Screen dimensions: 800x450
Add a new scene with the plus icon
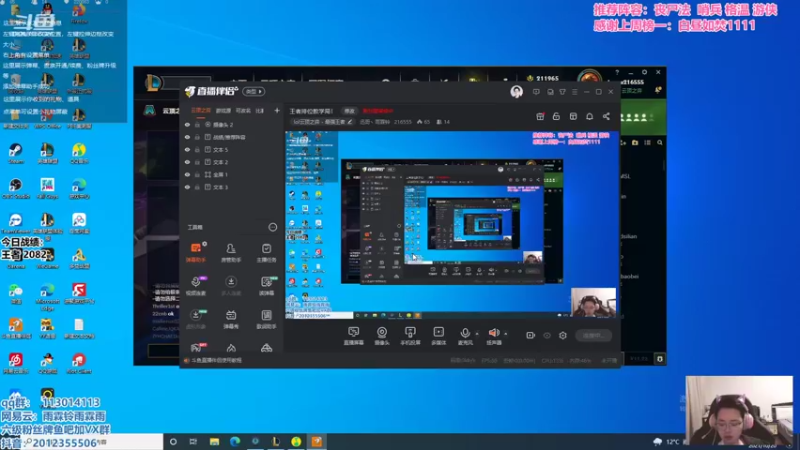coord(277,110)
